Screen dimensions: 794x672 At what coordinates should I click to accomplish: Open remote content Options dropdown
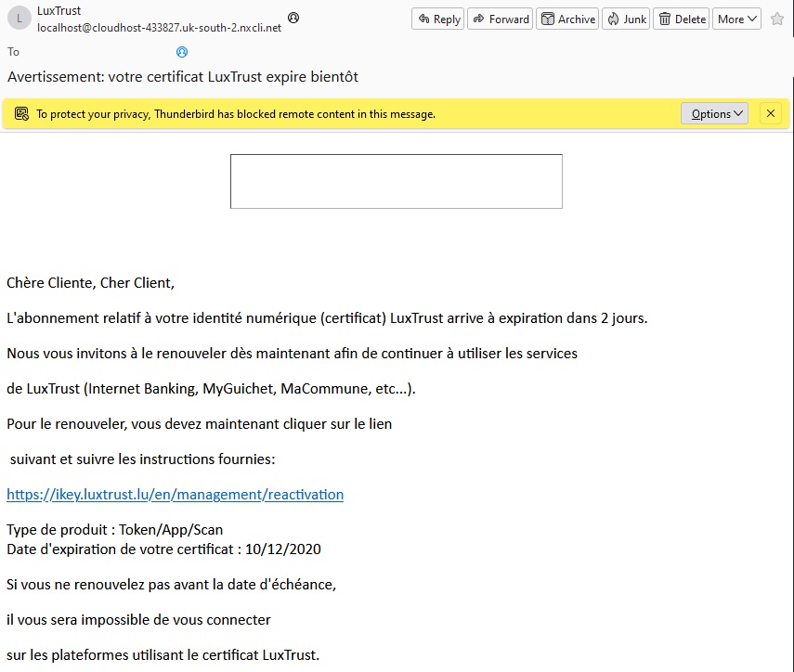(714, 114)
